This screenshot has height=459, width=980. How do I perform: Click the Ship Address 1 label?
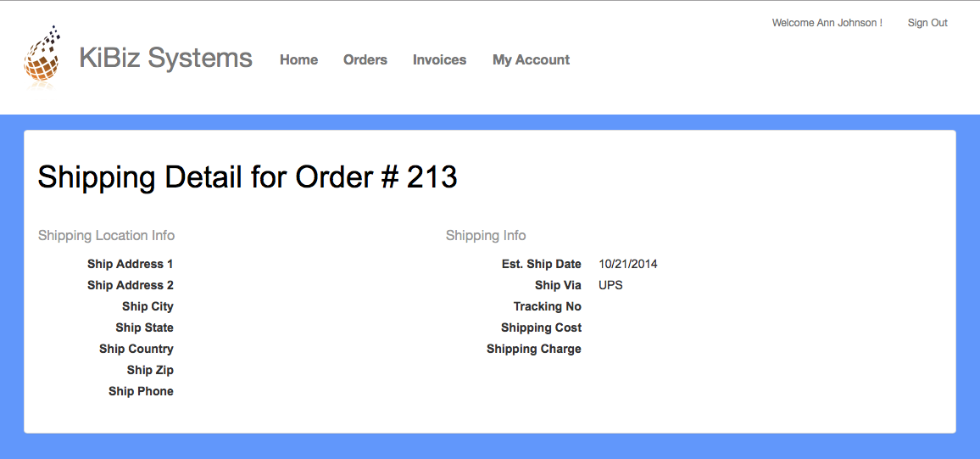pos(130,265)
